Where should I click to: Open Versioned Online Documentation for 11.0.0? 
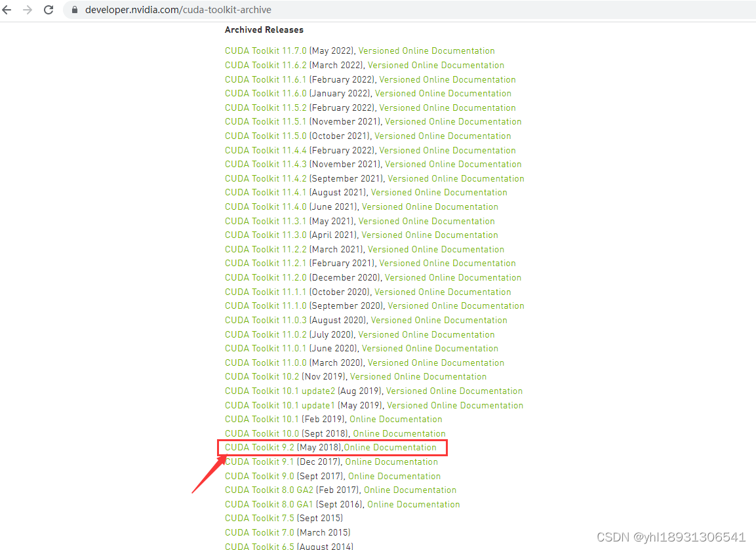pyautogui.click(x=436, y=363)
